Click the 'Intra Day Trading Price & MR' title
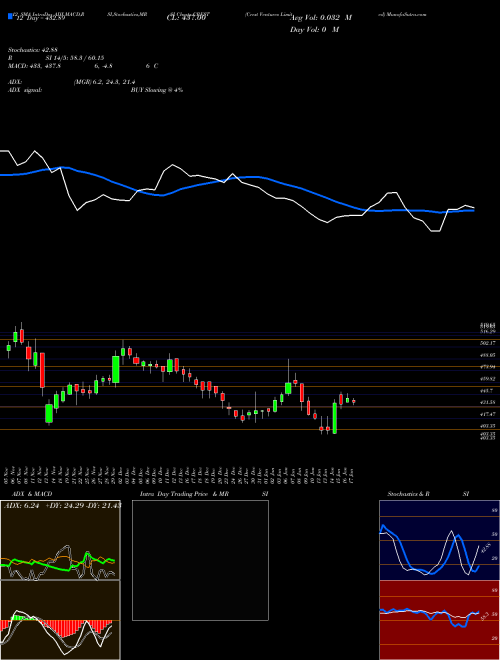The width and height of the screenshot is (500, 660). [x=184, y=494]
